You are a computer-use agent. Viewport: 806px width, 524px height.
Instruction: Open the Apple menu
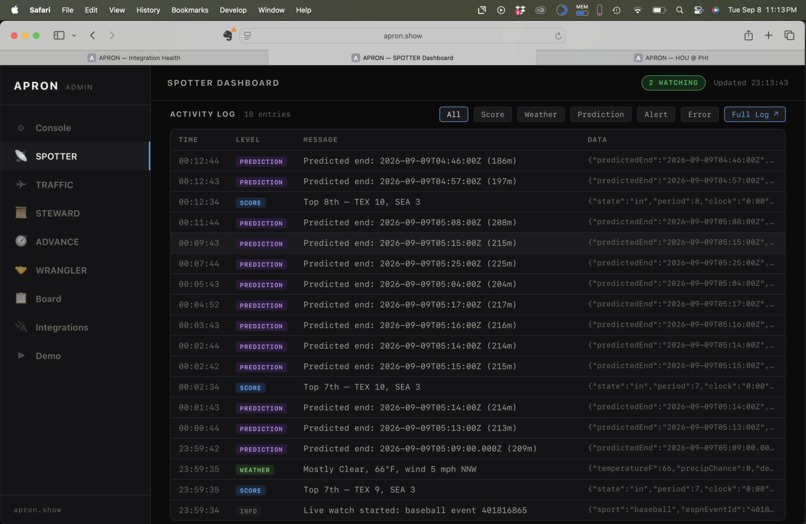pyautogui.click(x=14, y=10)
